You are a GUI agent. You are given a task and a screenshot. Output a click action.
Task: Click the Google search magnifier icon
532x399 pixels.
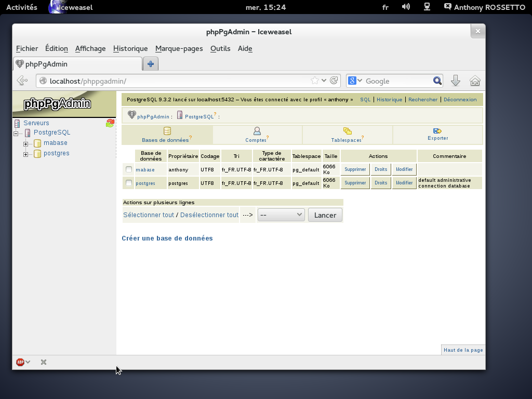[437, 81]
